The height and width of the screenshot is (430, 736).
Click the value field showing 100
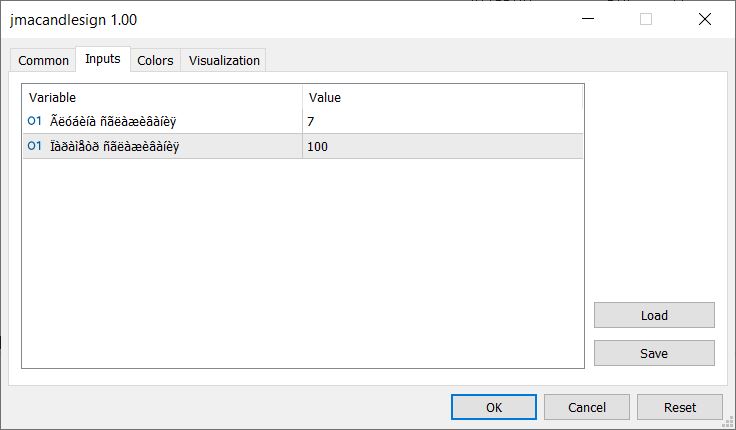point(442,147)
